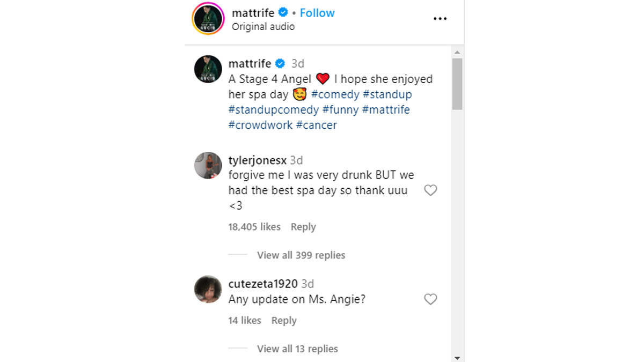Follow the mattrife account
This screenshot has height=362, width=644.
point(317,13)
